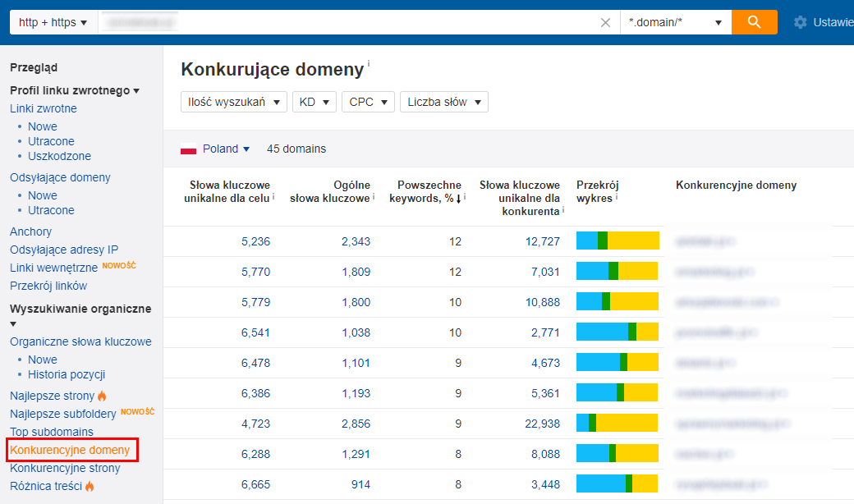
Task: Open the Linki zwrotne link
Action: click(44, 108)
